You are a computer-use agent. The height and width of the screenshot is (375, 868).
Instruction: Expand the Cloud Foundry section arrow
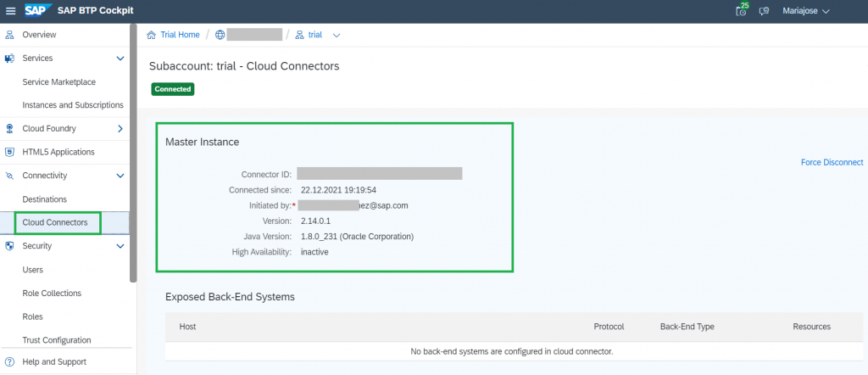[120, 128]
